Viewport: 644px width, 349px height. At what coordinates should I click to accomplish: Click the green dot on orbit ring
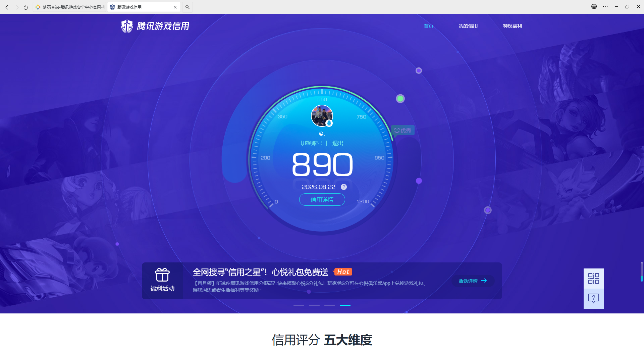[x=400, y=99]
